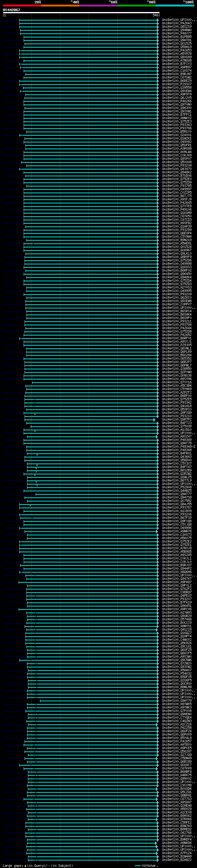Open hit UniRef100_Q9AT81
Viewport: 197px width, 868px height.
177,40
